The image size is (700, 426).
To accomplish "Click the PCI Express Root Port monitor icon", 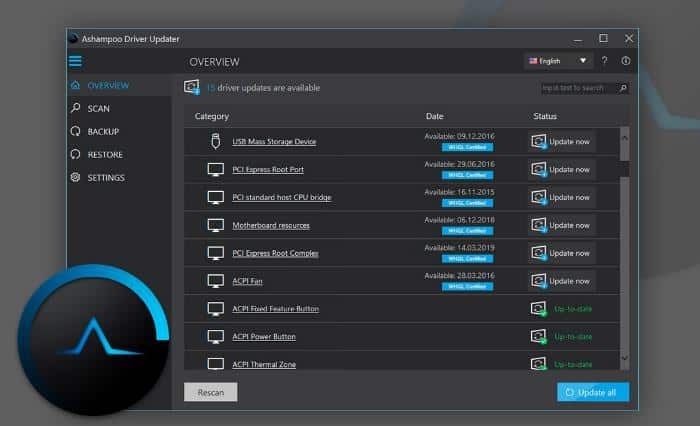I will click(216, 170).
